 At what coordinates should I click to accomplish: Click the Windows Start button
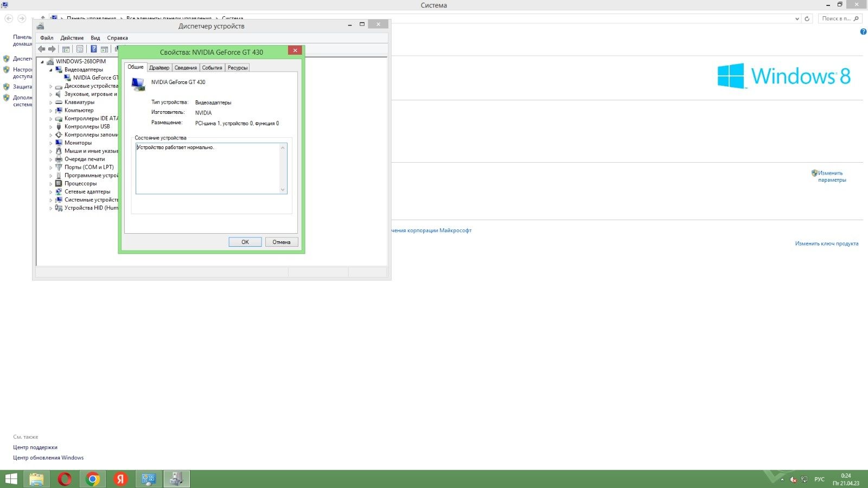[x=11, y=479]
